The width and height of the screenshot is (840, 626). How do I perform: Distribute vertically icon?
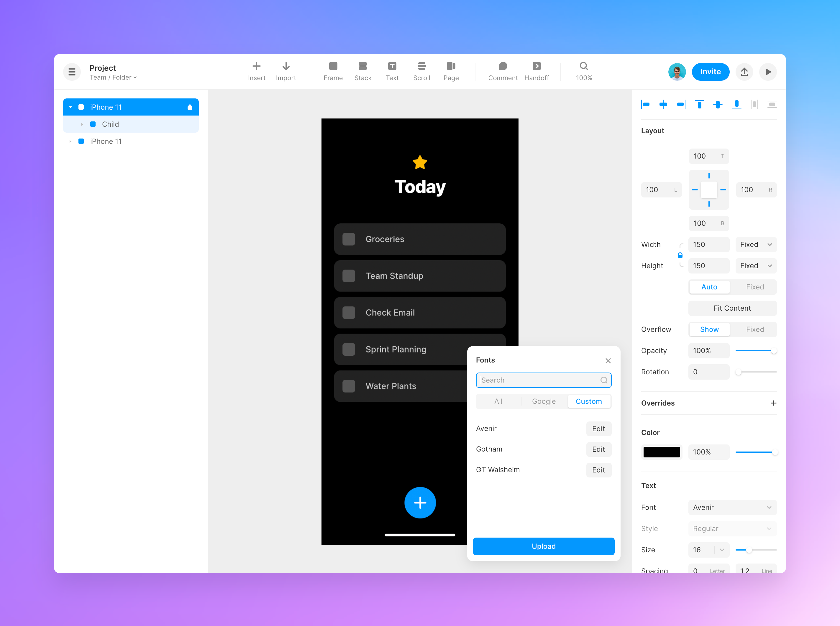[772, 105]
